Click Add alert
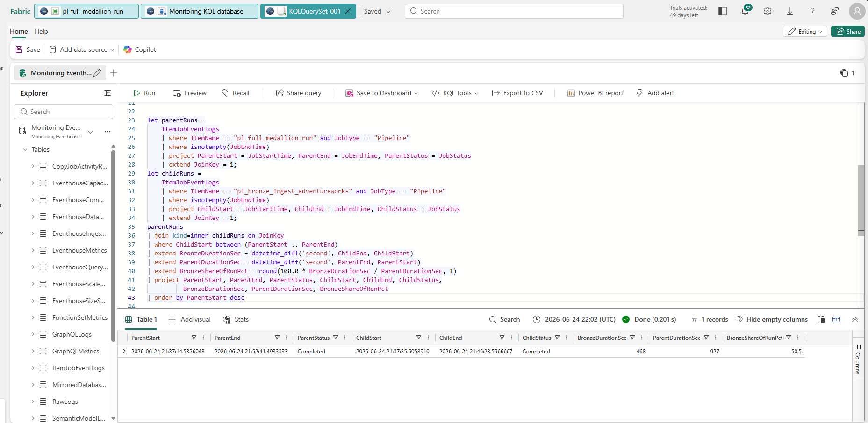Viewport: 868px width, 423px height. click(655, 93)
